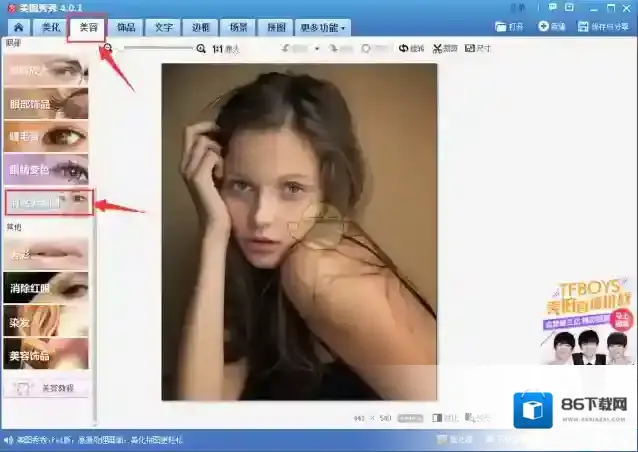Open the 美容饰品 tool
This screenshot has width=638, height=452.
point(46,354)
